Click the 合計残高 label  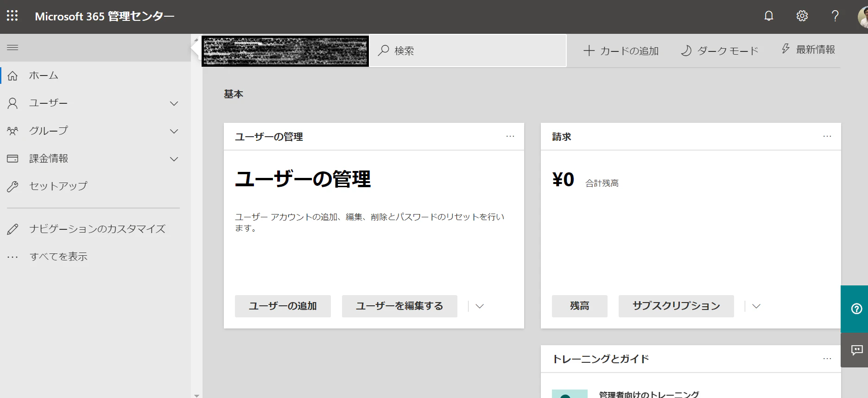(602, 183)
